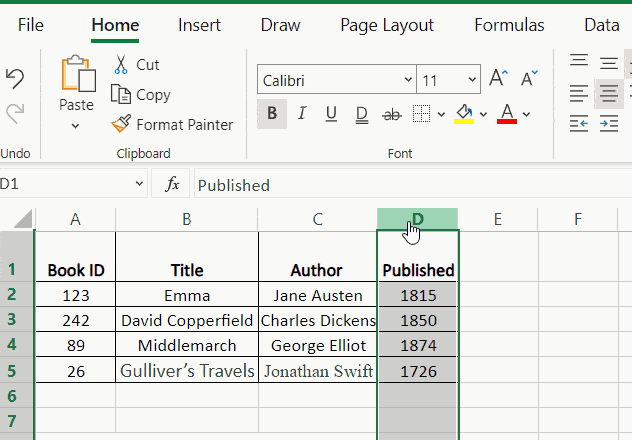Select column E header
The image size is (632, 440).
pos(498,220)
